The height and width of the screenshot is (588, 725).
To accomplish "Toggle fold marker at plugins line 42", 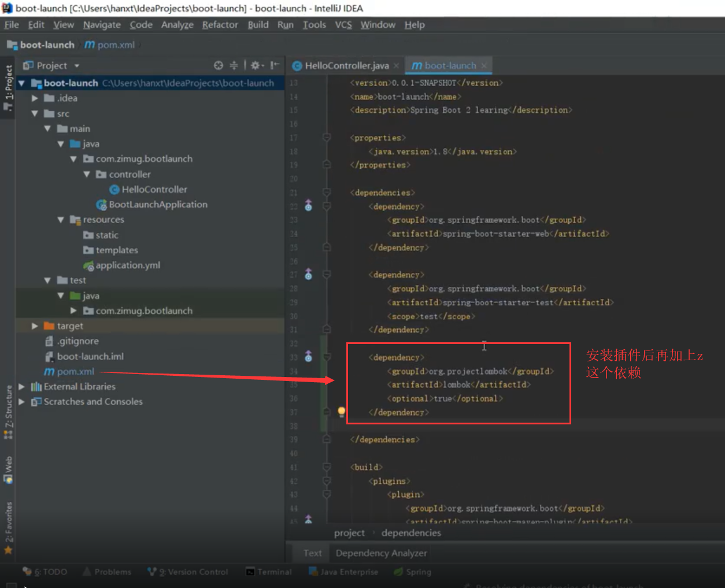I will tap(327, 481).
